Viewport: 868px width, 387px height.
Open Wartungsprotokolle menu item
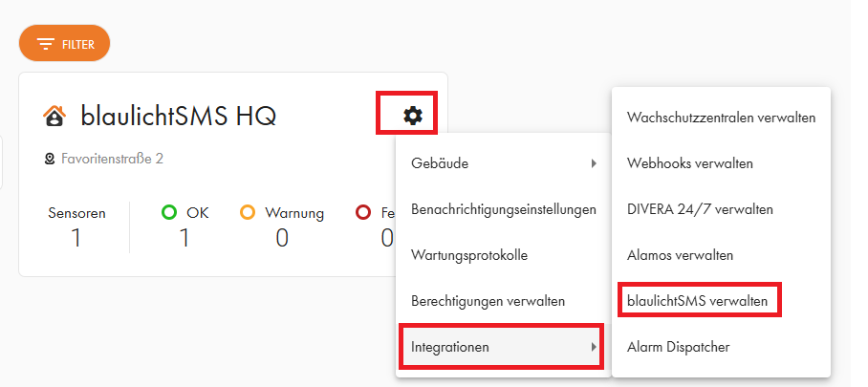(x=503, y=255)
